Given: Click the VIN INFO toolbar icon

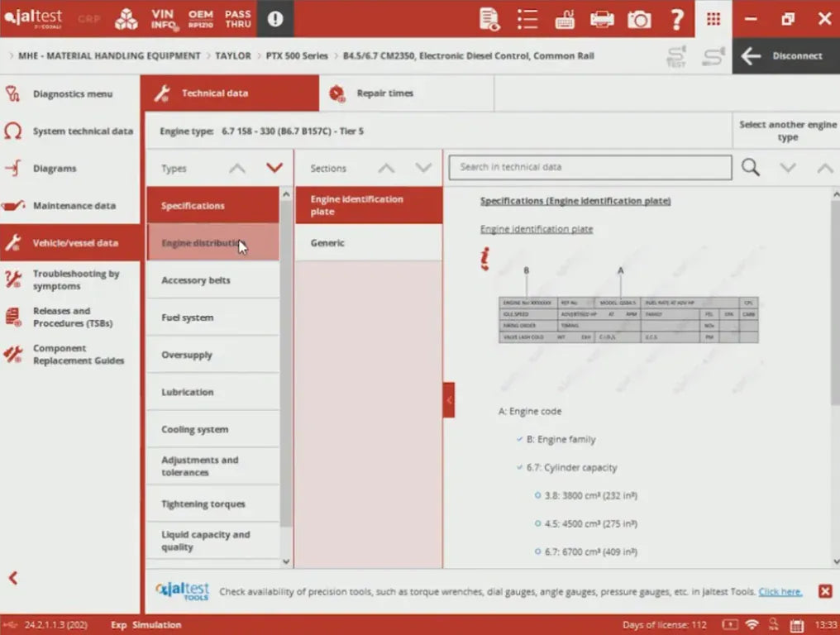Looking at the screenshot, I should 164,19.
